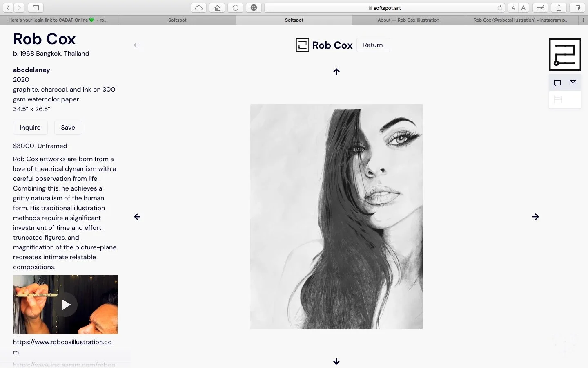The image size is (588, 368).
Task: Collapse the info panel with left-bar arrow
Action: [137, 45]
